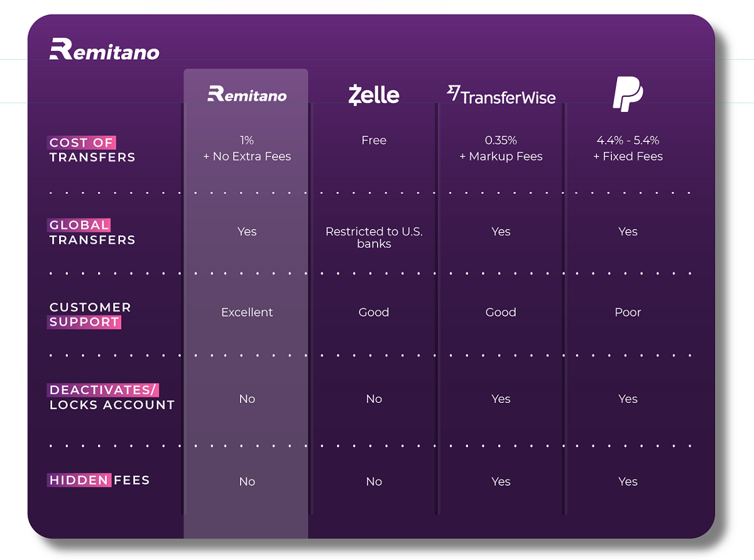754x560 pixels.
Task: Click the Zelle logo
Action: click(x=374, y=94)
